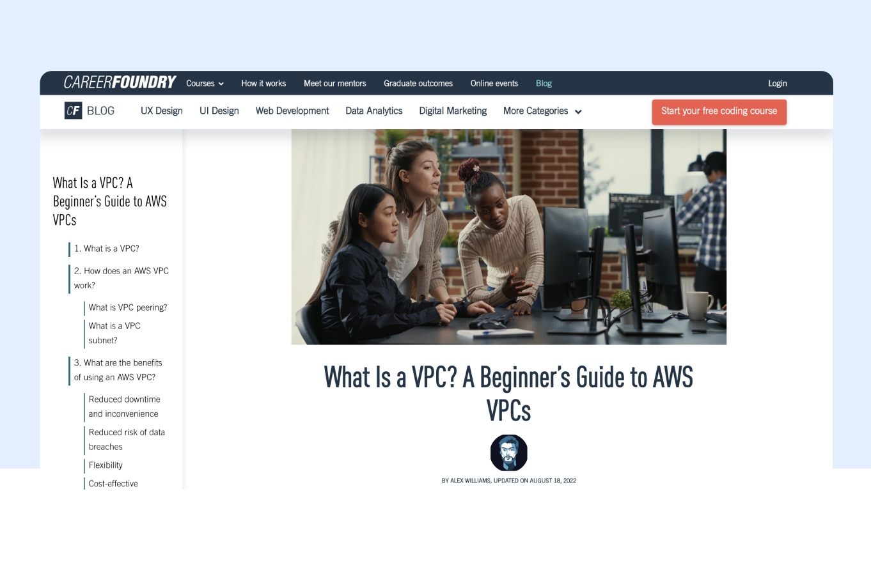This screenshot has height=588, width=871.
Task: Open the More Categories chevron arrow
Action: 578,111
